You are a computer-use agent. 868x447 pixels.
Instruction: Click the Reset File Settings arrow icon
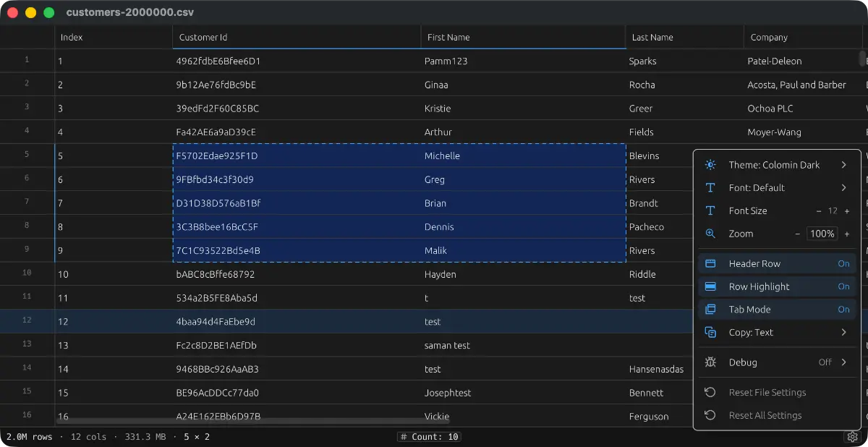710,392
